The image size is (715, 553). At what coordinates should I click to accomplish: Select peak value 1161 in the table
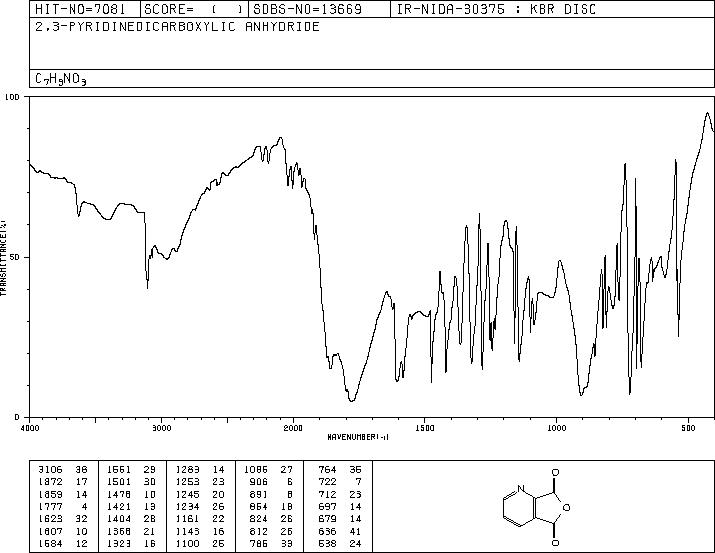tap(187, 519)
